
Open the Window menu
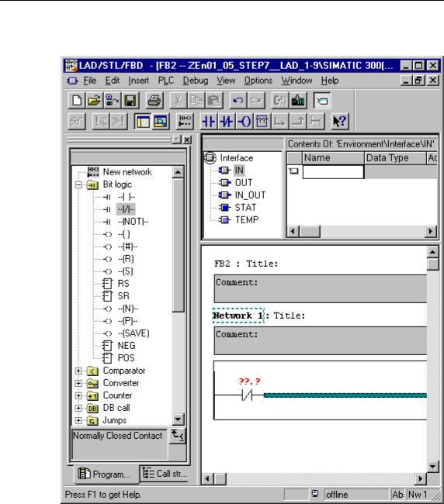pos(297,81)
